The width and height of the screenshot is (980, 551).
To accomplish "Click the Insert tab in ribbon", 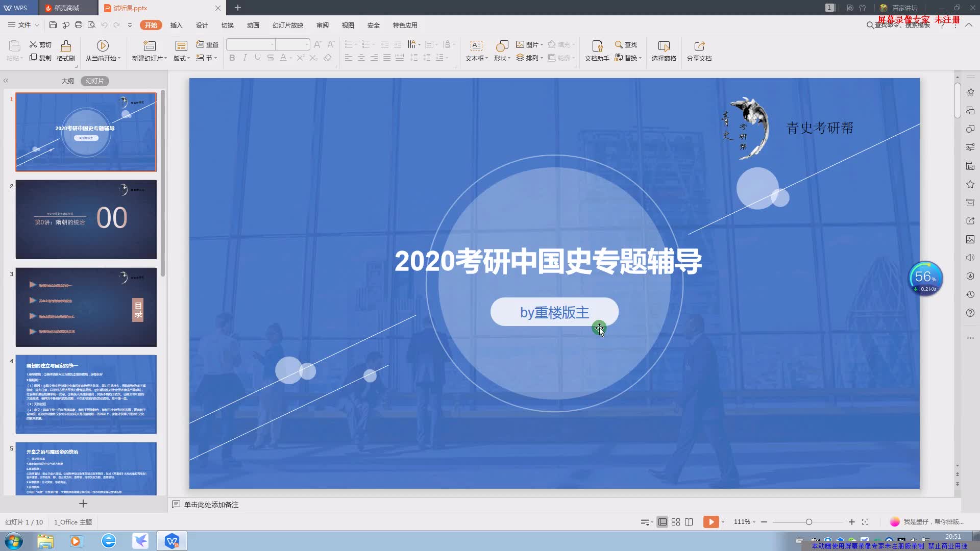I will coord(176,25).
